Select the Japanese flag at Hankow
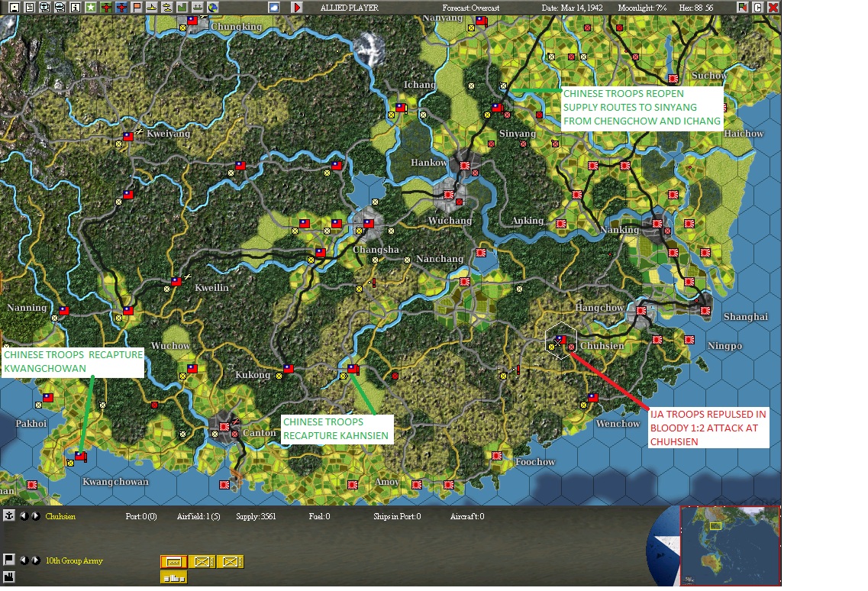 [x=464, y=166]
